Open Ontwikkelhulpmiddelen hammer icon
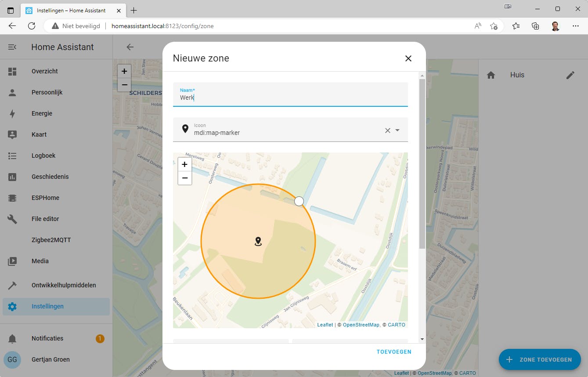588x377 pixels. pyautogui.click(x=12, y=285)
